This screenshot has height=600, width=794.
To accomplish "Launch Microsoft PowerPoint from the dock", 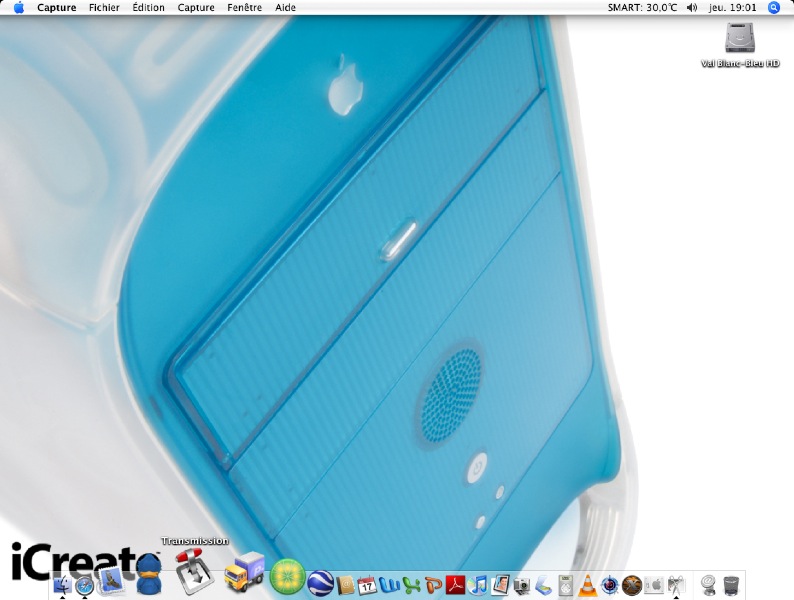I will click(x=433, y=586).
